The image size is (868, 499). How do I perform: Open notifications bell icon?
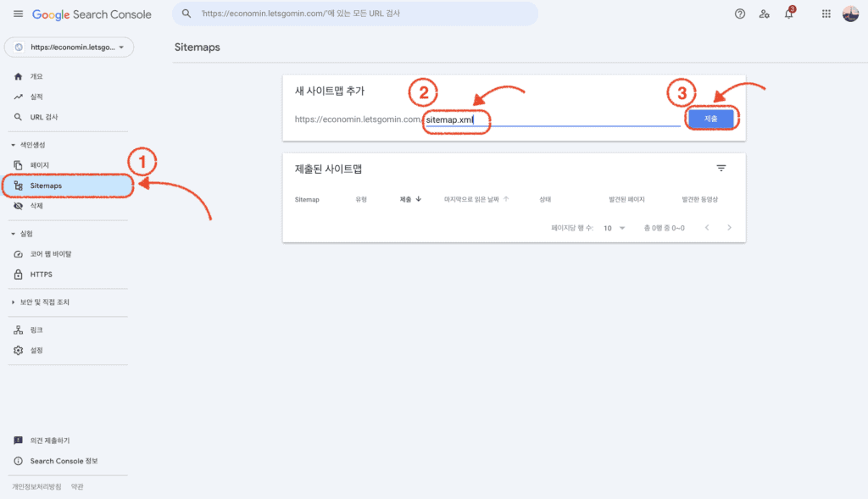789,14
